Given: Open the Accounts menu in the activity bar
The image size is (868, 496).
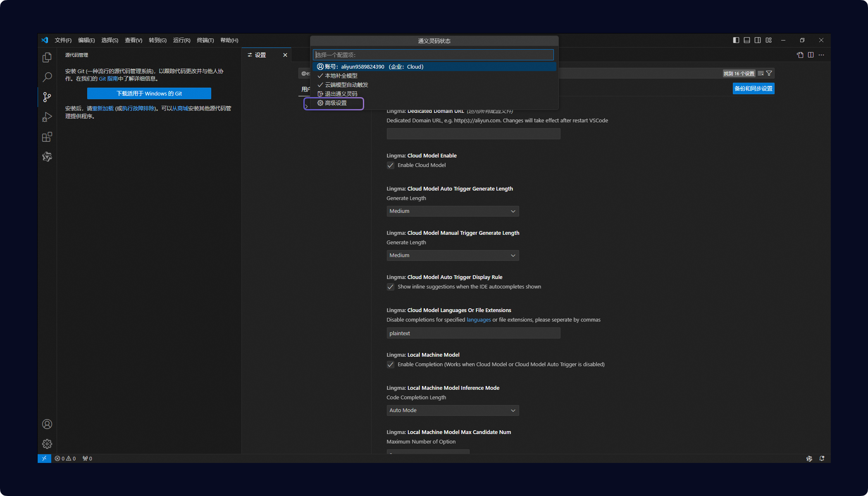Looking at the screenshot, I should [x=47, y=424].
